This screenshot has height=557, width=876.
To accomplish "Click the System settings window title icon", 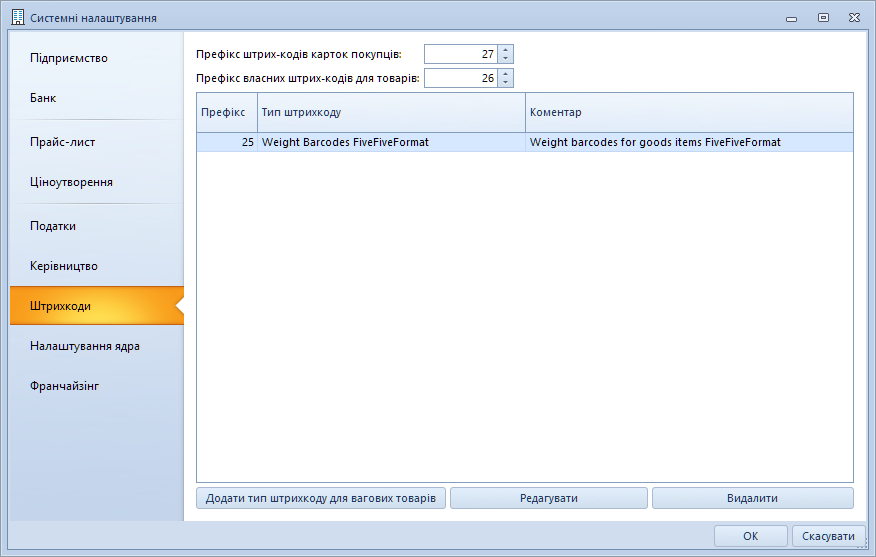I will point(17,17).
